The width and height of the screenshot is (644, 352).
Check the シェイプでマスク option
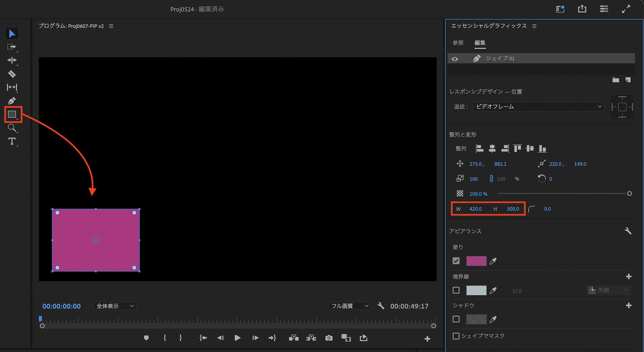(x=456, y=336)
